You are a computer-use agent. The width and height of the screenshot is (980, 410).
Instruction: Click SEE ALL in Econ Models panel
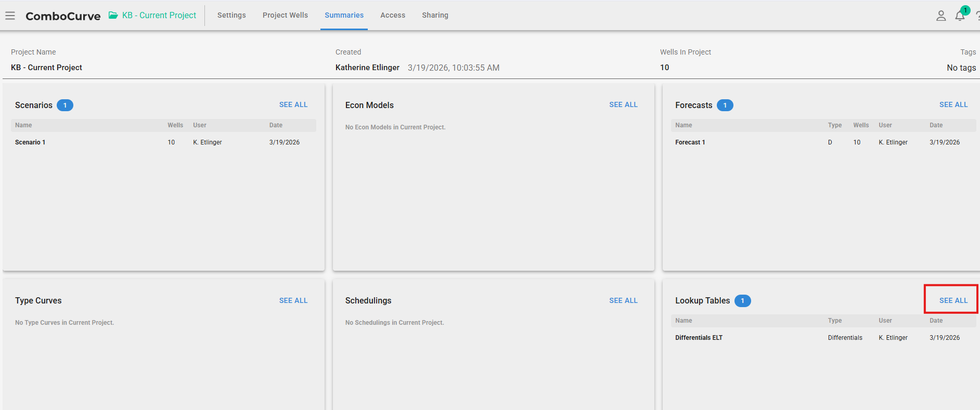623,105
